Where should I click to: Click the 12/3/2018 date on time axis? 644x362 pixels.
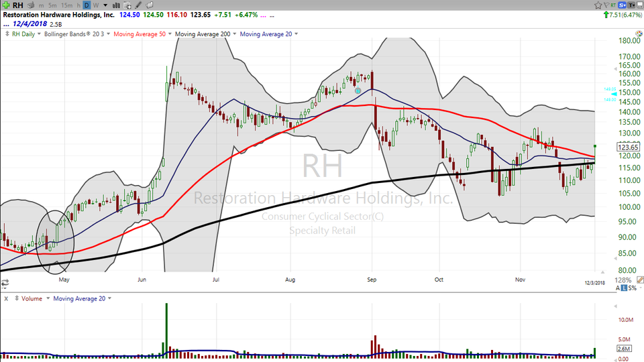pos(595,283)
